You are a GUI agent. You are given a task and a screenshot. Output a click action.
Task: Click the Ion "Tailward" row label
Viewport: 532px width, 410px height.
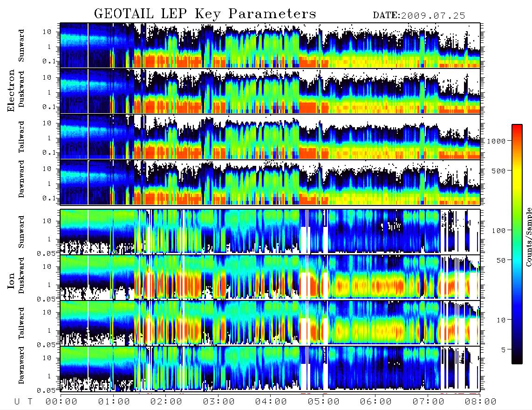21,323
